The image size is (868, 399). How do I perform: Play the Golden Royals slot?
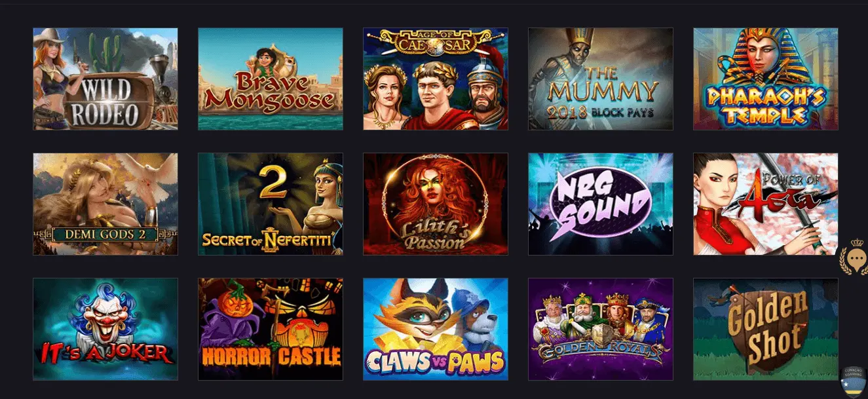[x=601, y=329]
